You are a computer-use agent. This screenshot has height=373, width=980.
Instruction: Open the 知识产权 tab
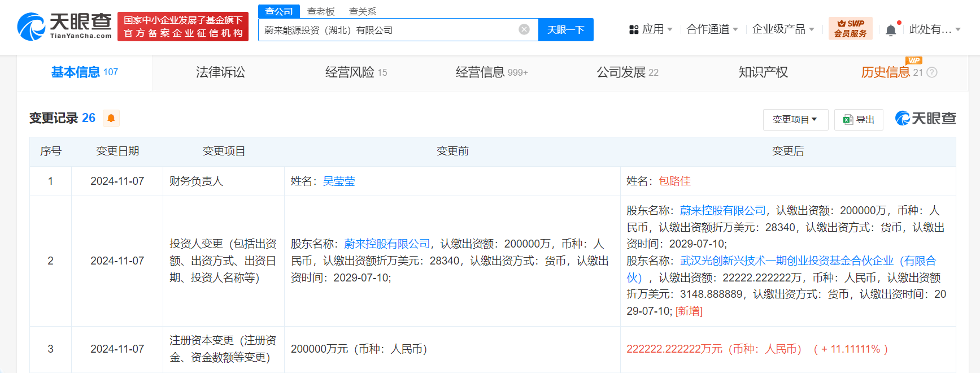pos(763,72)
